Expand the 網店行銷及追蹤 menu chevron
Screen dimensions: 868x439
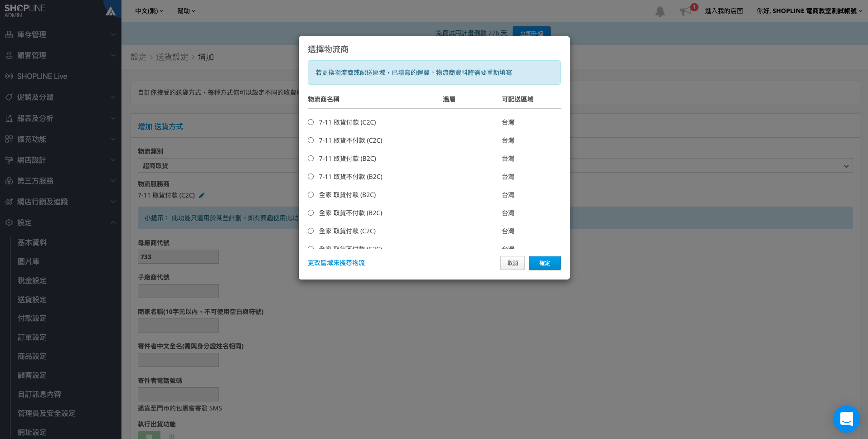coord(113,202)
